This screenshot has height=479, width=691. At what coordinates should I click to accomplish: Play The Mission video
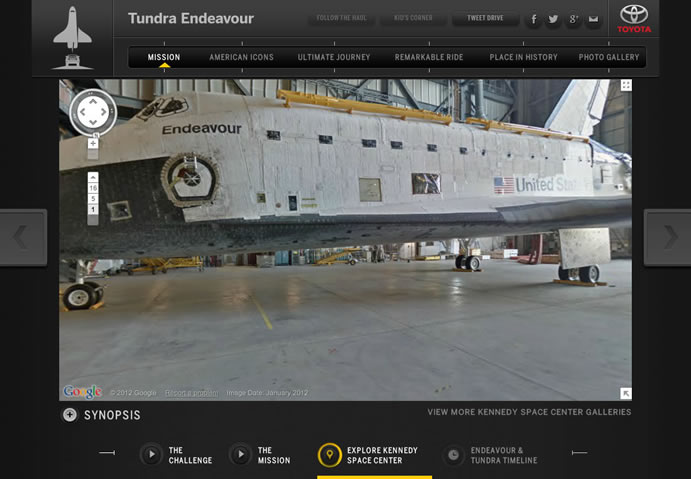(x=241, y=454)
